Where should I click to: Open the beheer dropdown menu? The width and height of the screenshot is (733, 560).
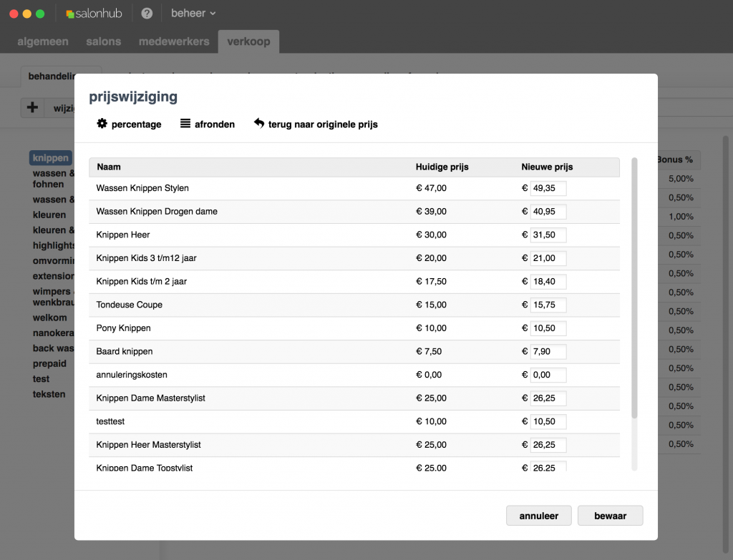pyautogui.click(x=193, y=14)
